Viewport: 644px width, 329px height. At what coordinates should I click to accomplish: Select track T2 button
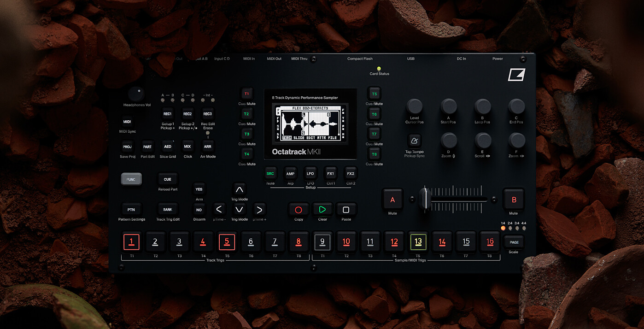(x=246, y=114)
